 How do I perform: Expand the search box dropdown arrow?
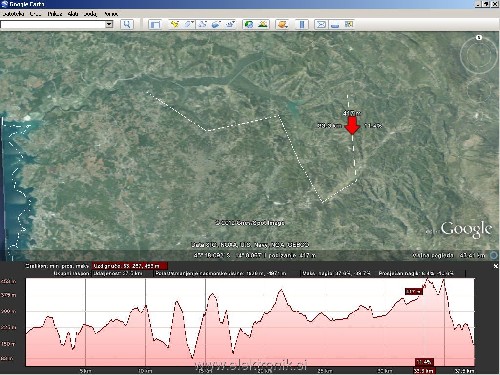pos(109,24)
